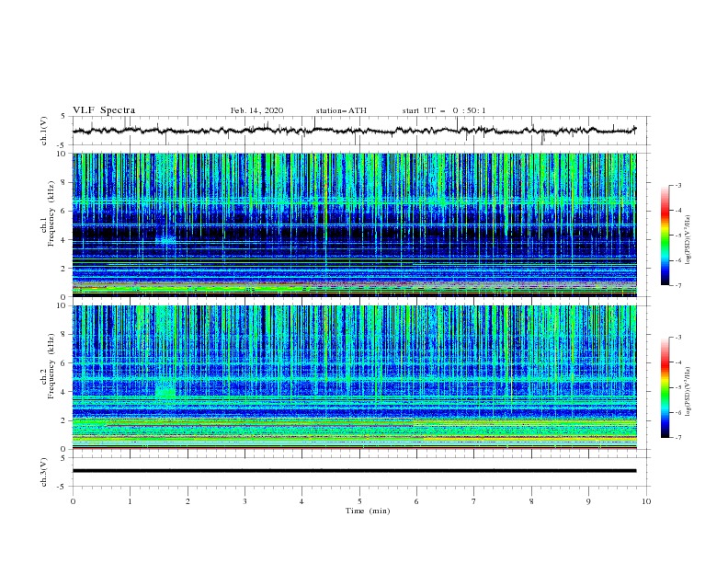Click the ch.1 voltage waveform trace
The height and width of the screenshot is (563, 728).
coord(354,131)
